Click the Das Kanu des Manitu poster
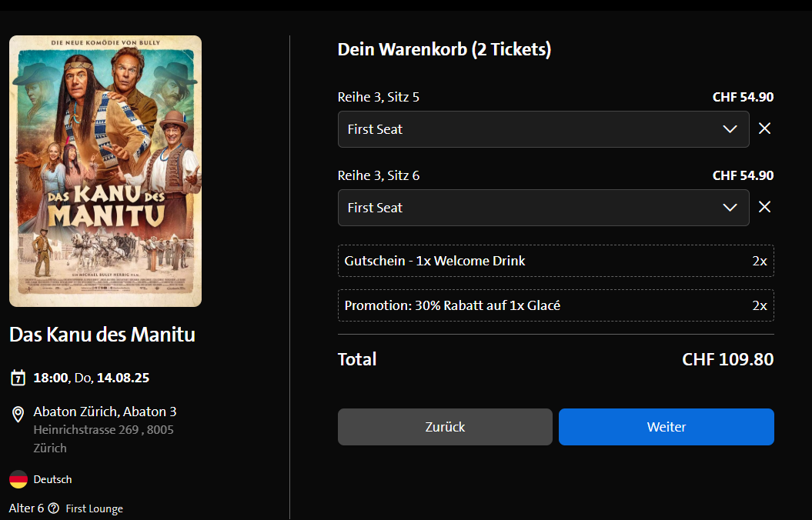 (x=105, y=171)
